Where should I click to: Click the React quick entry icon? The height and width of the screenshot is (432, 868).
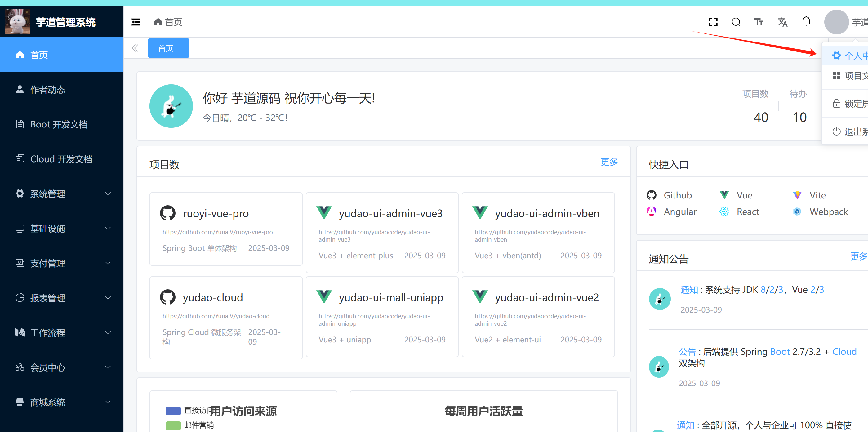(x=724, y=212)
